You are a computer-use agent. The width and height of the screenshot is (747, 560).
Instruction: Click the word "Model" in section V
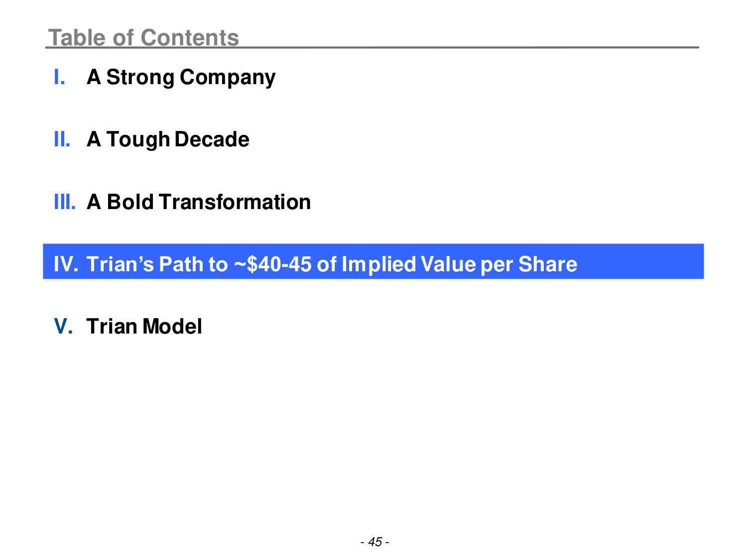172,327
